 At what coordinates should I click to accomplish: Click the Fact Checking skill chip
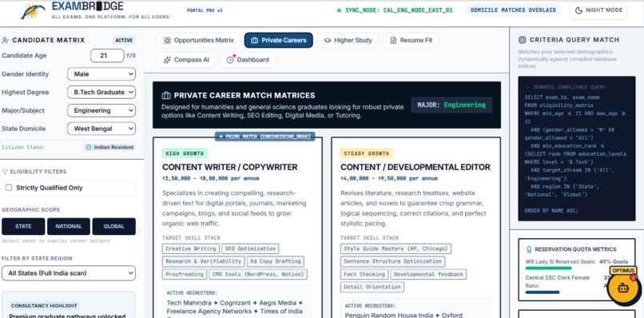pyautogui.click(x=364, y=274)
